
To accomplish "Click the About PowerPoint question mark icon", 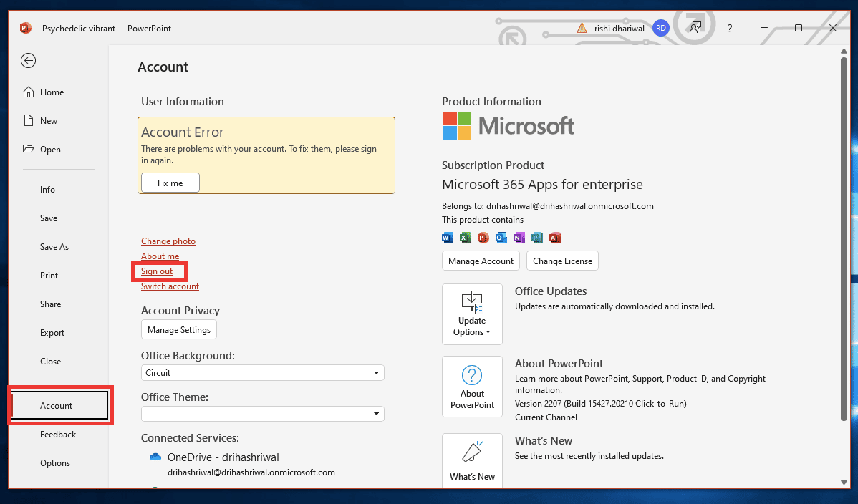I will tap(472, 375).
